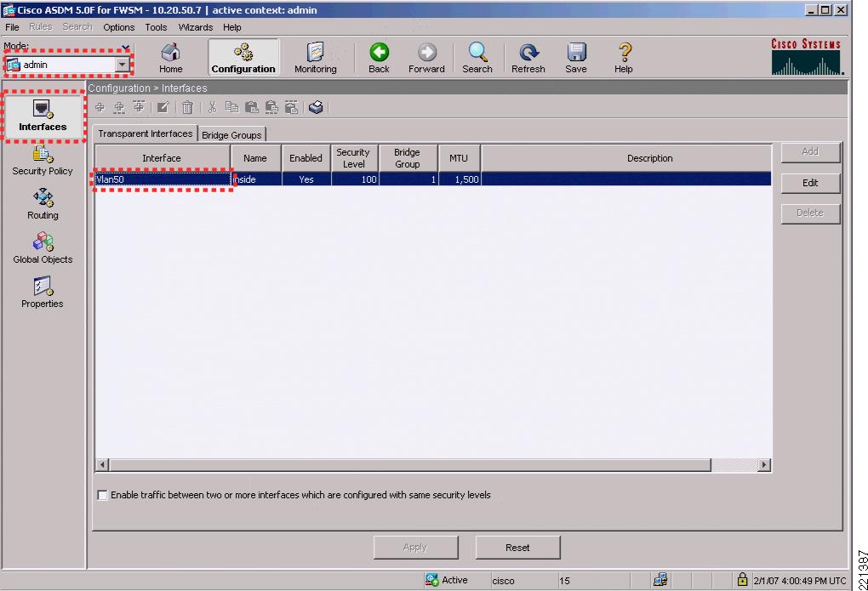
Task: Enable traffic between same security level interfaces
Action: coord(102,495)
